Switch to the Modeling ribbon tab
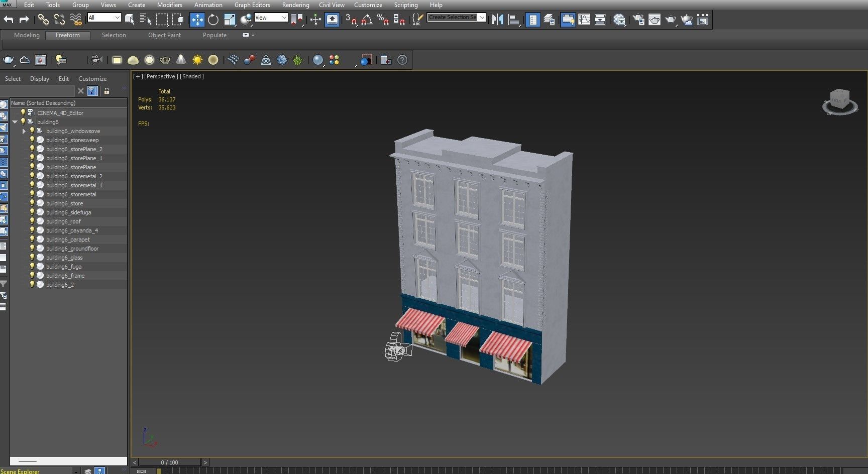Screen dimensions: 868x474 click(27, 35)
